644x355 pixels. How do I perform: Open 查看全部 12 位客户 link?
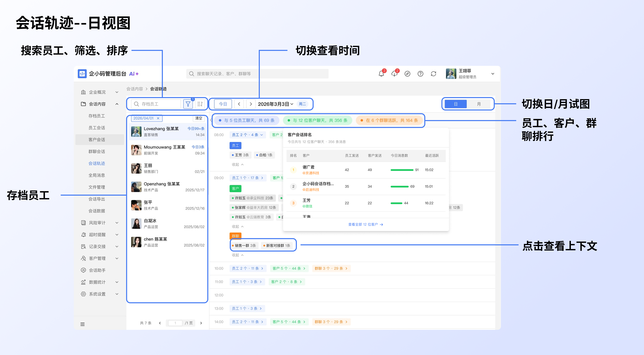[365, 224]
